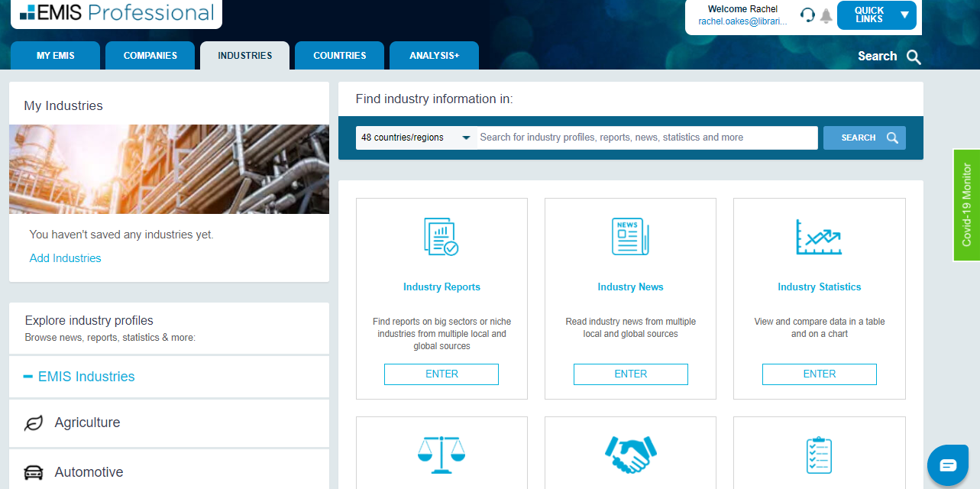The image size is (980, 489).
Task: Open the Industry Reports title link
Action: tap(441, 287)
